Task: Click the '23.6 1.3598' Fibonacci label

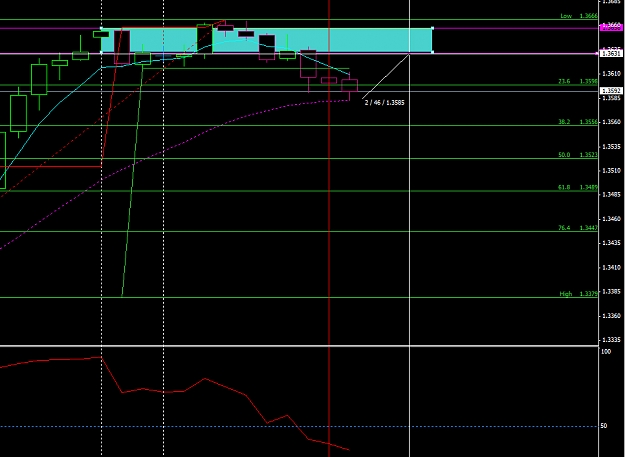Action: [x=577, y=81]
